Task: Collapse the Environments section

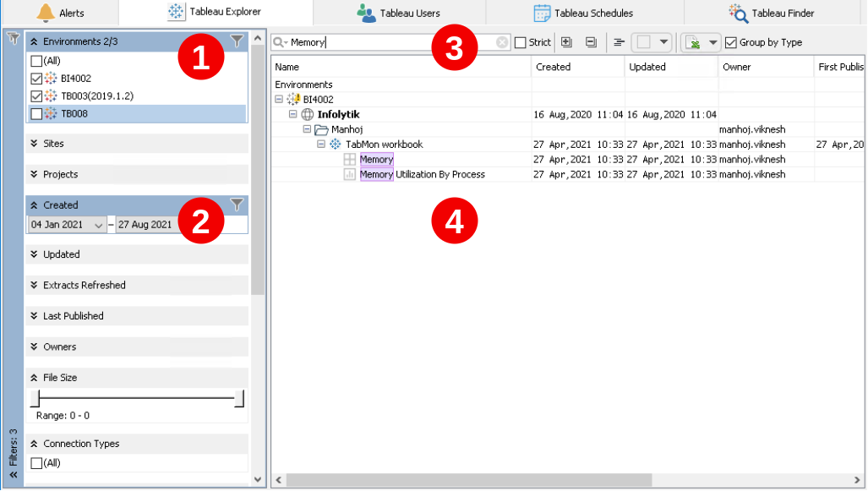Action: [34, 41]
